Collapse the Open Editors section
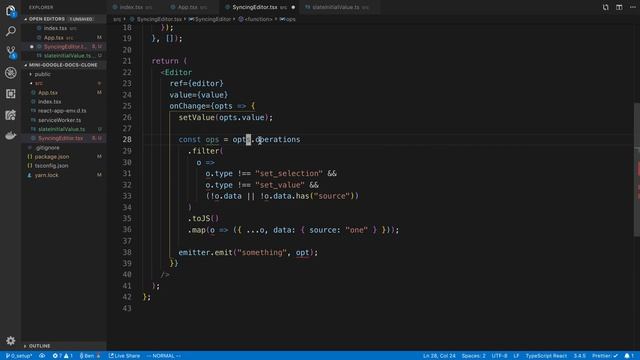The image size is (640, 360). tap(63, 19)
